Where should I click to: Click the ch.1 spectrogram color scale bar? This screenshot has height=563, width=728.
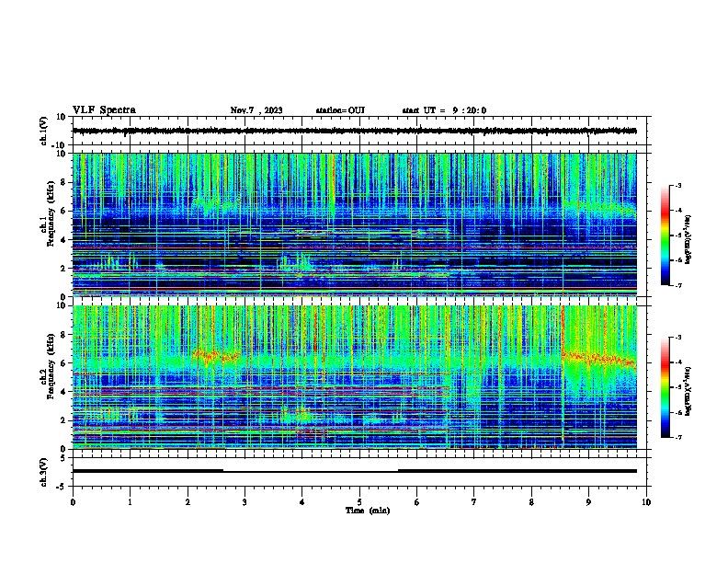tap(665, 236)
